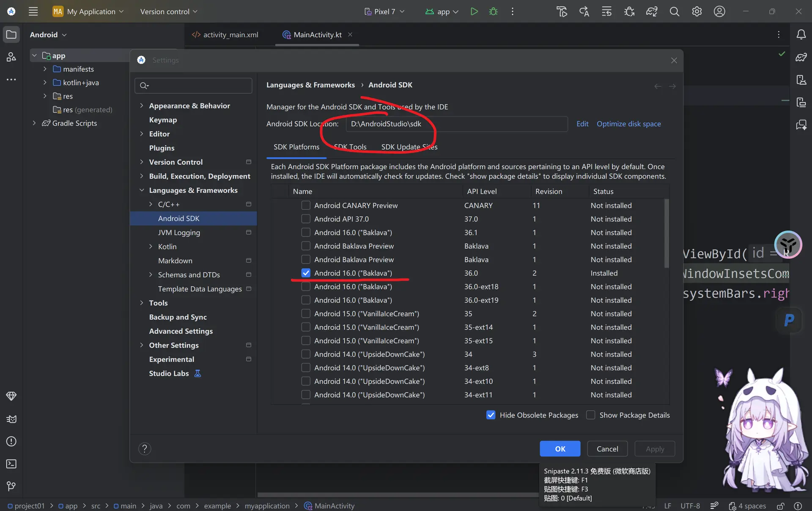Open the Resource Manager sidebar icon
Image resolution: width=812 pixels, height=511 pixels.
11,57
